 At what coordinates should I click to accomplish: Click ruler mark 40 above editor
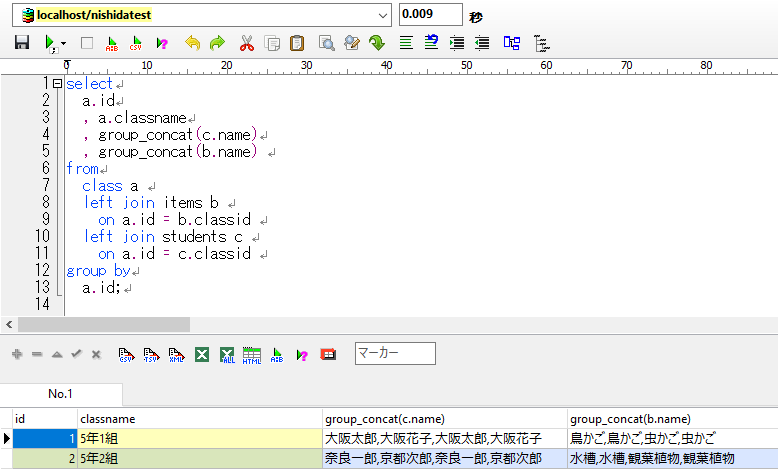(x=387, y=65)
